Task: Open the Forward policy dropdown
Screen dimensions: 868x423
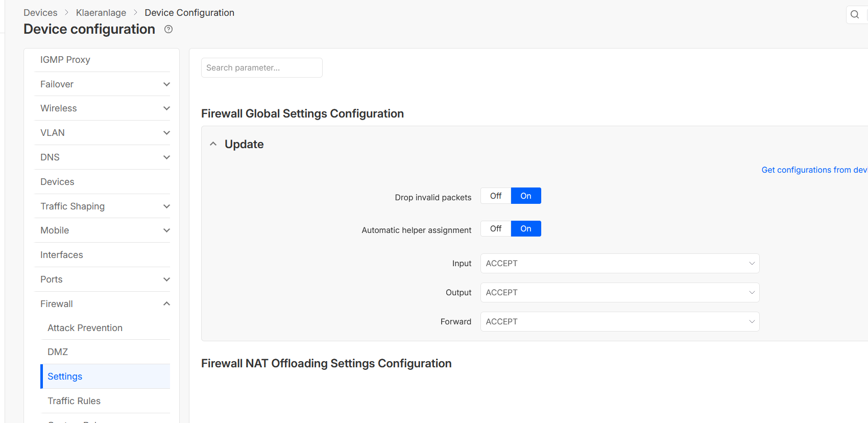Action: point(619,322)
